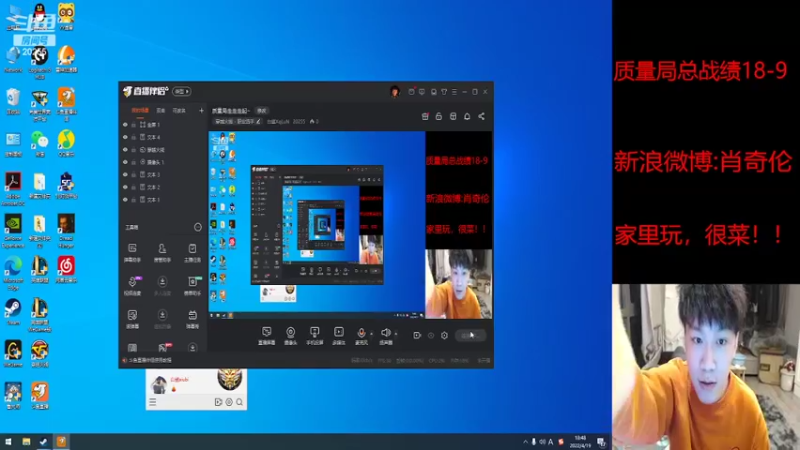Open the microphone tool with purple badge
This screenshot has width=800, height=450.
click(x=132, y=286)
